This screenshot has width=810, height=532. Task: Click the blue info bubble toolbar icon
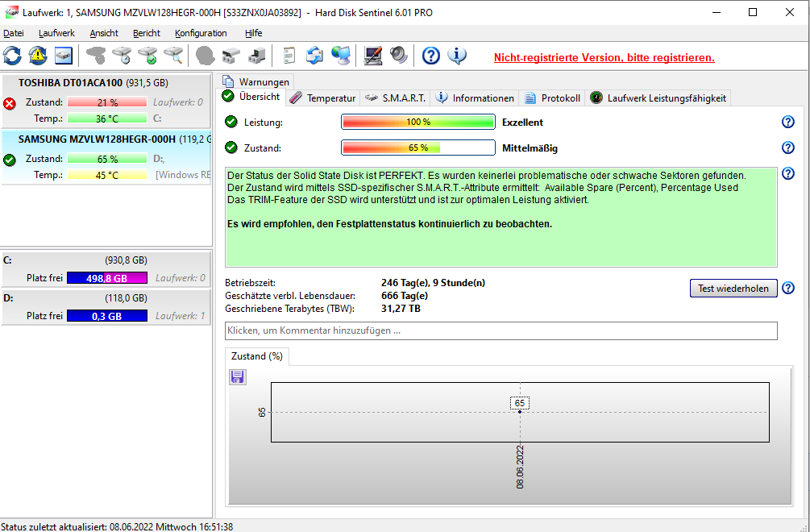(457, 56)
